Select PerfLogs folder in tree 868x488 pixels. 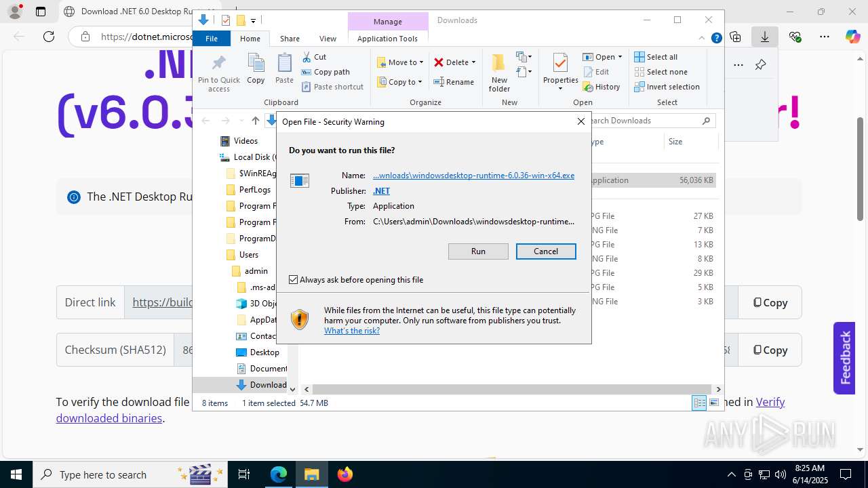tap(254, 190)
